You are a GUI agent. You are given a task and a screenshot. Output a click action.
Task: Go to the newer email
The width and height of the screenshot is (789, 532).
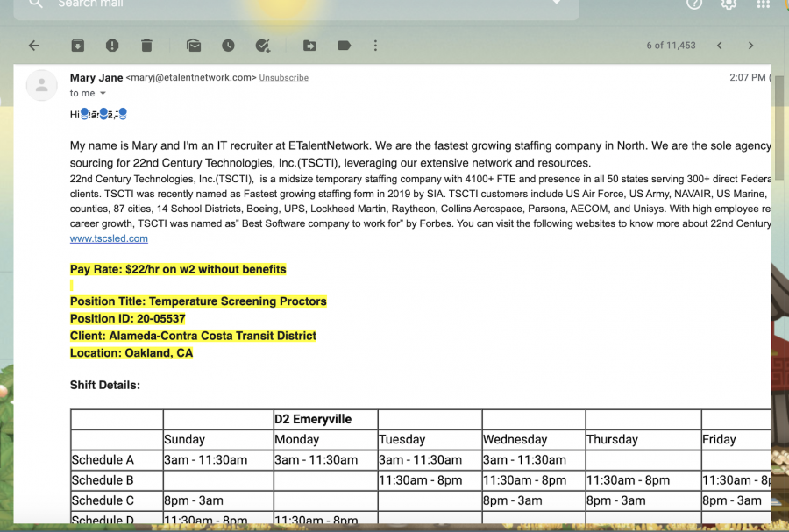[x=720, y=46]
